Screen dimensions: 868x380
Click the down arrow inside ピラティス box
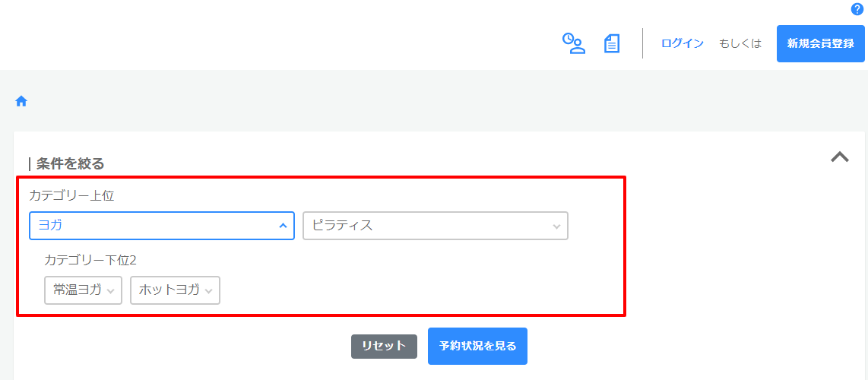556,226
